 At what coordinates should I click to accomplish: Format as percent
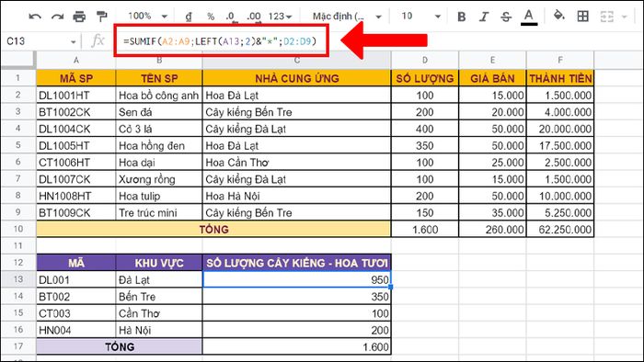coord(211,17)
